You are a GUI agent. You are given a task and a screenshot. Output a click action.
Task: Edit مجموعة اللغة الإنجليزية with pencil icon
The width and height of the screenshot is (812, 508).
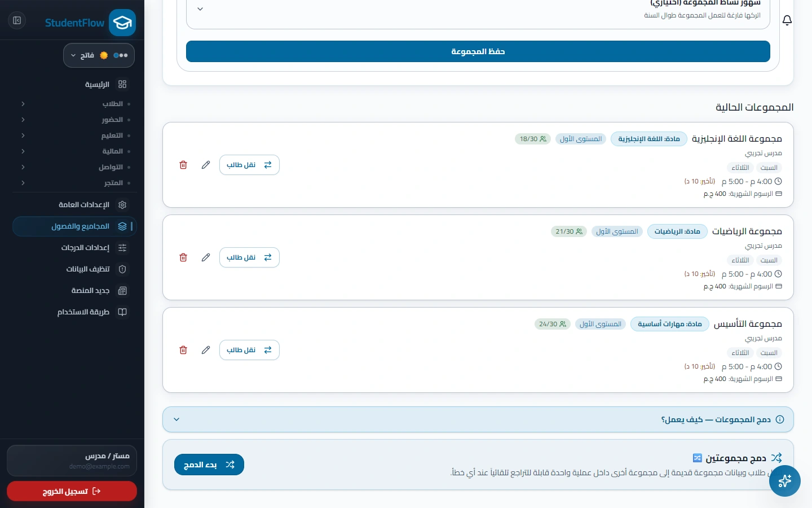(206, 165)
